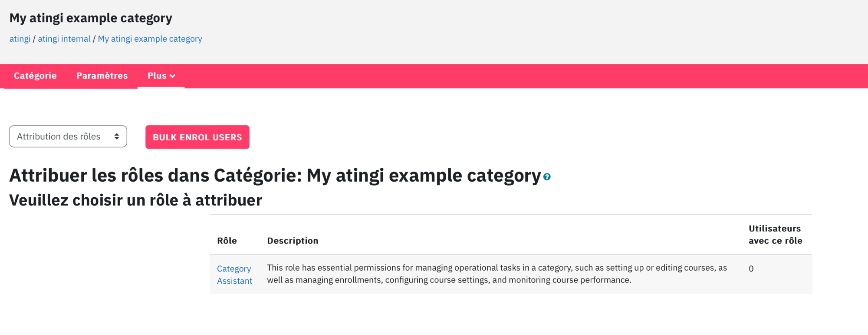The width and height of the screenshot is (868, 335).
Task: Switch to the Catégorie tab
Action: click(x=35, y=76)
